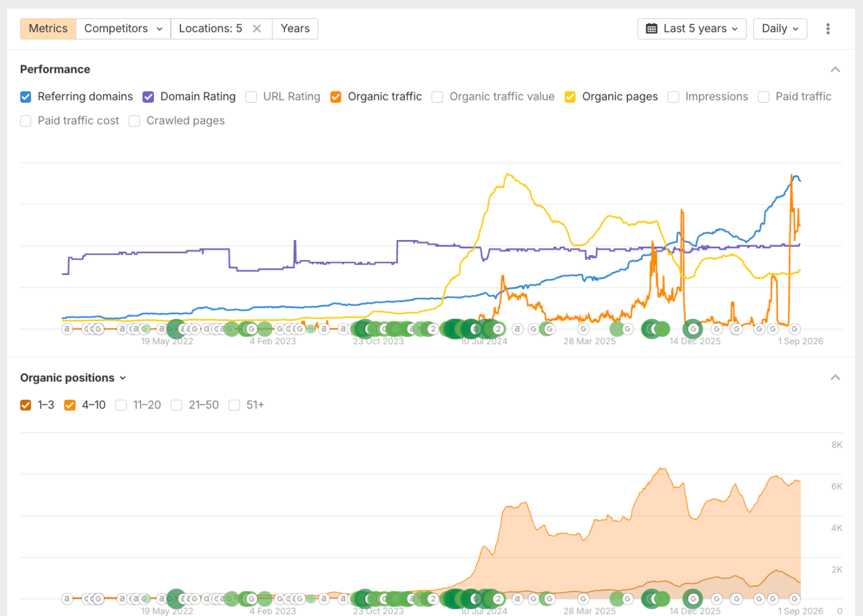Click the '1 Sep 2026' date in Performance chart
The height and width of the screenshot is (616, 863).
click(800, 341)
